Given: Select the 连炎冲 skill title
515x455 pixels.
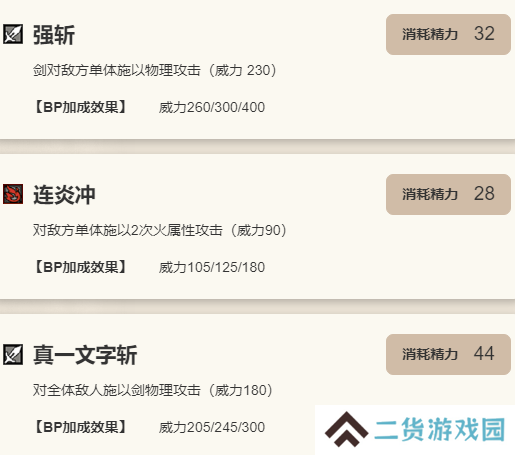Looking at the screenshot, I should coord(64,195).
